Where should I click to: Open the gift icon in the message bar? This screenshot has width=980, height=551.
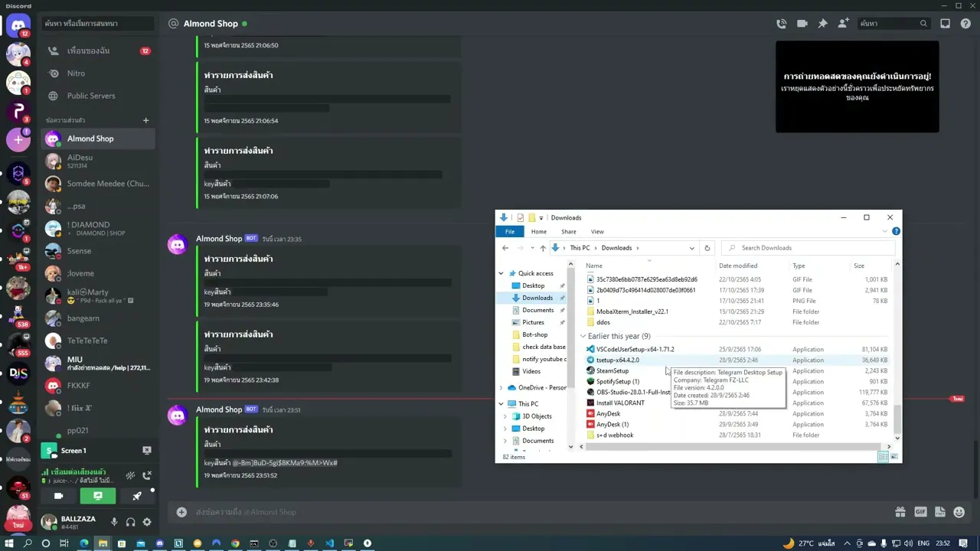[x=900, y=512]
